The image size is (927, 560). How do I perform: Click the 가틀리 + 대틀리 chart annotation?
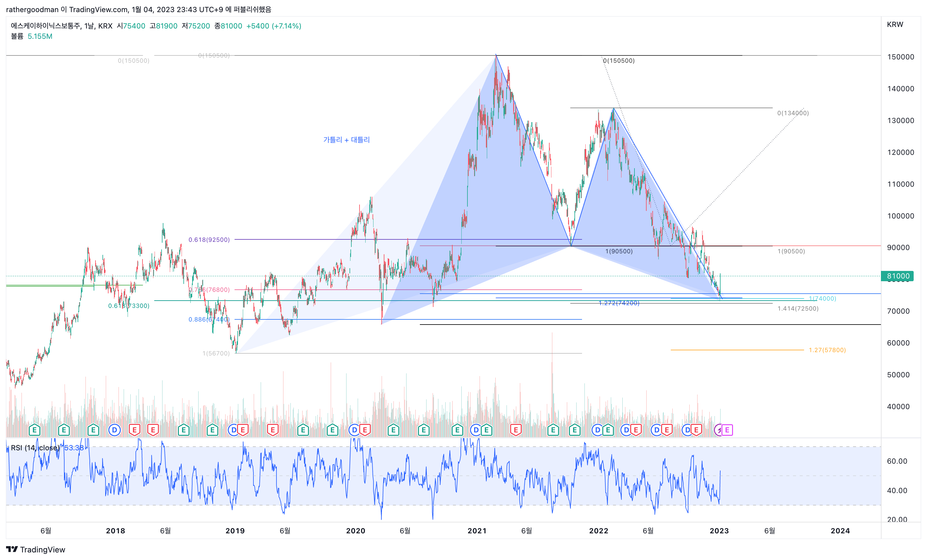[346, 140]
